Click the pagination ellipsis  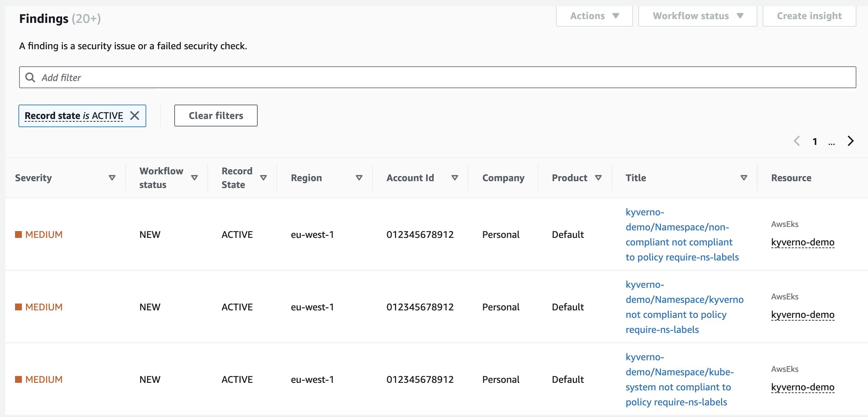click(x=831, y=143)
